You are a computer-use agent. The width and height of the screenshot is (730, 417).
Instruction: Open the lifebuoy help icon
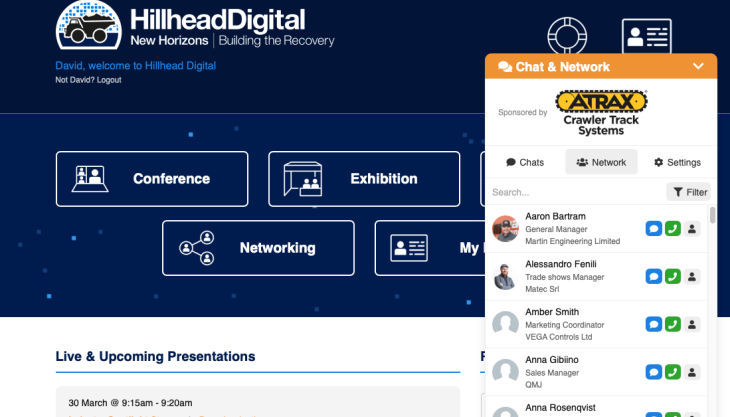click(x=567, y=36)
